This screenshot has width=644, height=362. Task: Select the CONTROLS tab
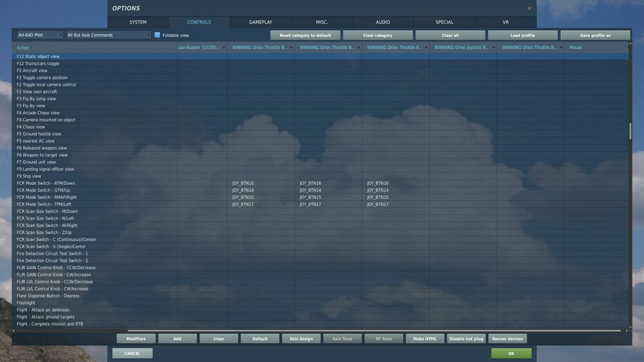[199, 22]
